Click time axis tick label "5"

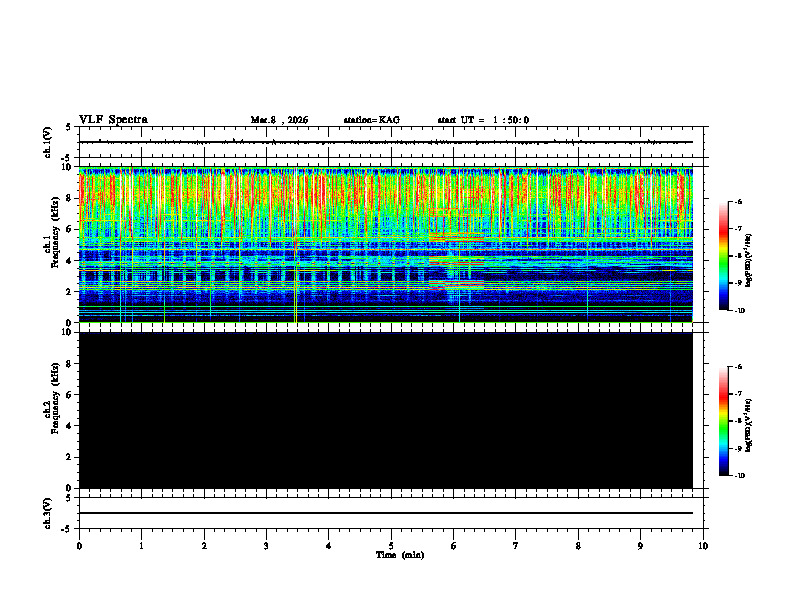[391, 546]
